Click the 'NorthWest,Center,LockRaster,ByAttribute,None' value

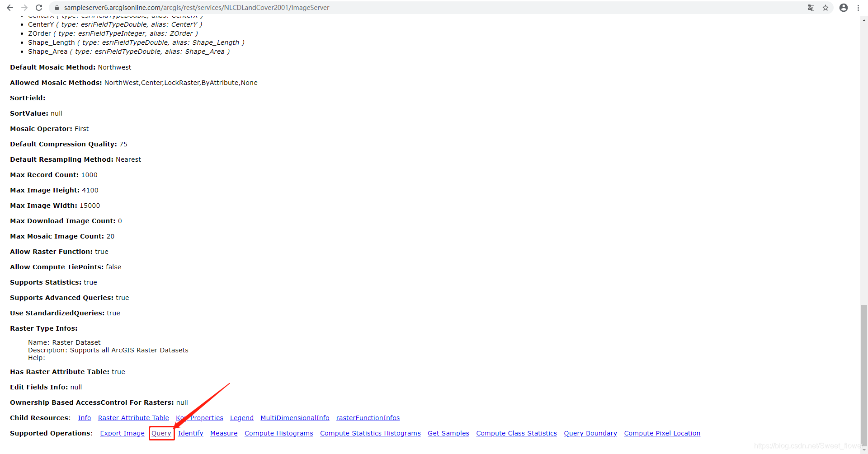point(181,83)
